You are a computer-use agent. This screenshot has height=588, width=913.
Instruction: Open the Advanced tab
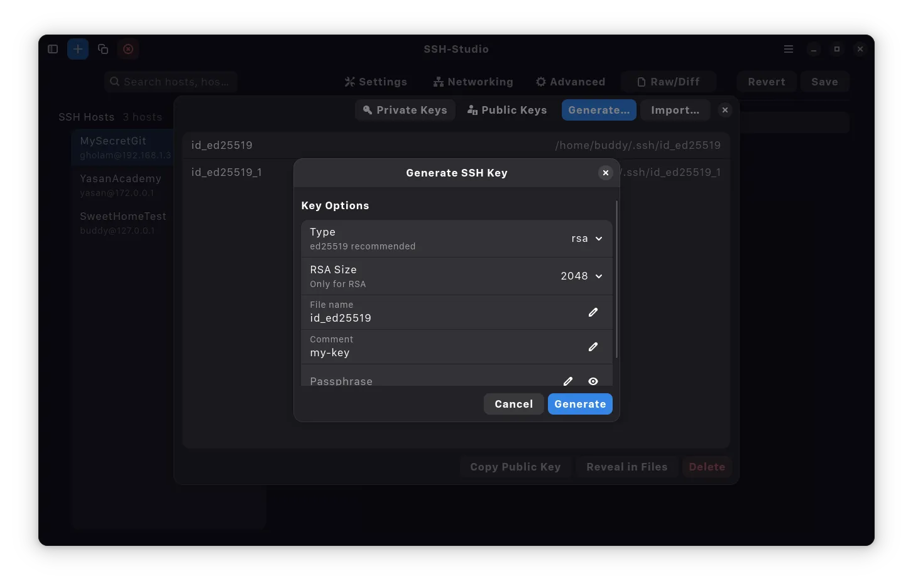tap(571, 82)
